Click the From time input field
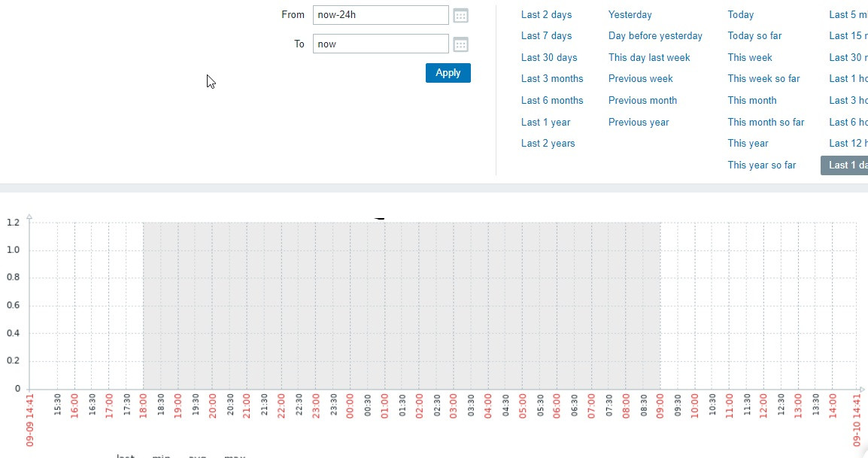868x458 pixels. coord(381,15)
